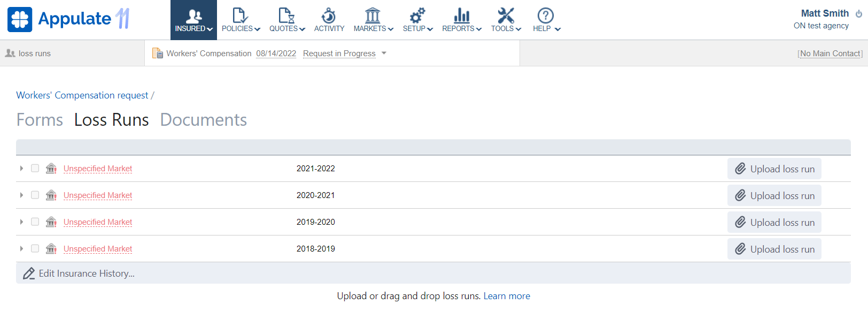
Task: Switch to the Forms tab
Action: (40, 120)
